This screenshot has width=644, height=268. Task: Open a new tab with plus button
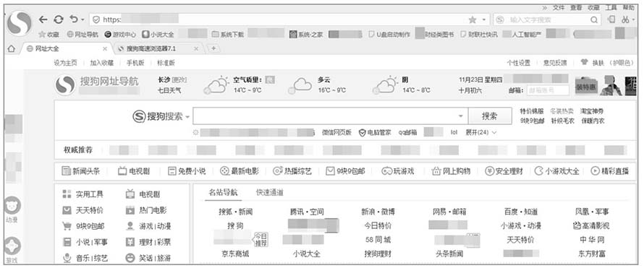pos(213,49)
